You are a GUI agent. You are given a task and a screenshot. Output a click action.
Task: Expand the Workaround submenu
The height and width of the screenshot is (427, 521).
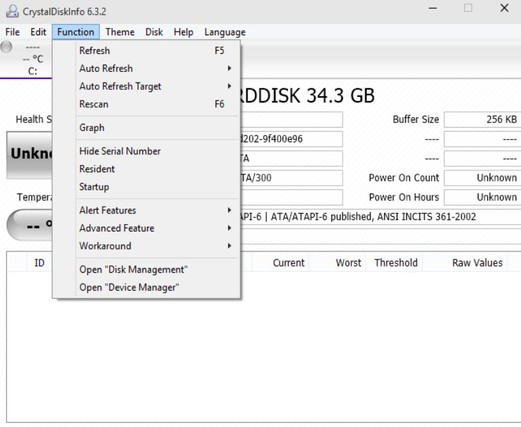click(x=147, y=246)
